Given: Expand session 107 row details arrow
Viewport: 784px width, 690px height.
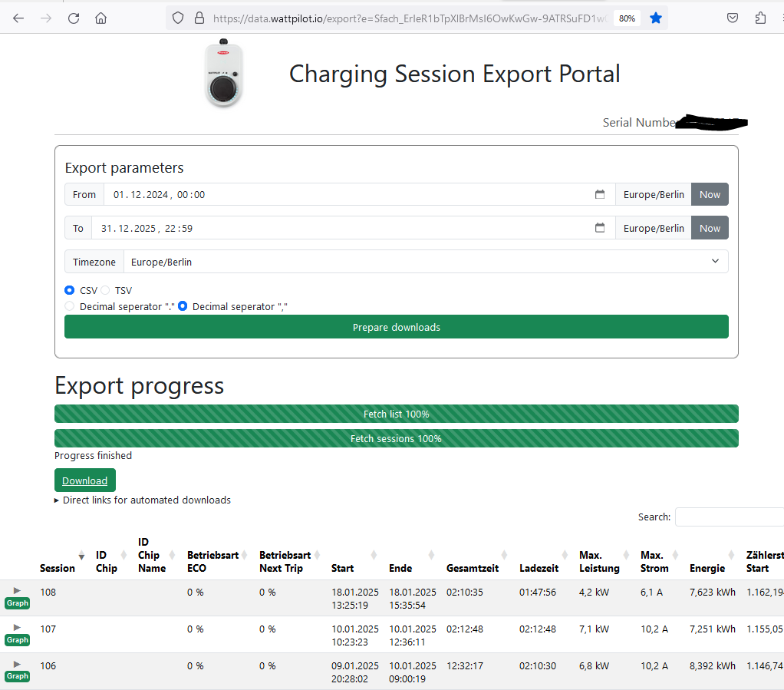Looking at the screenshot, I should [x=17, y=627].
